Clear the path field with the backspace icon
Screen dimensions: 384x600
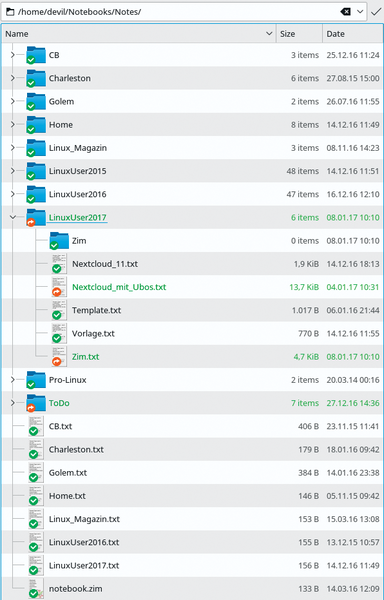(345, 12)
